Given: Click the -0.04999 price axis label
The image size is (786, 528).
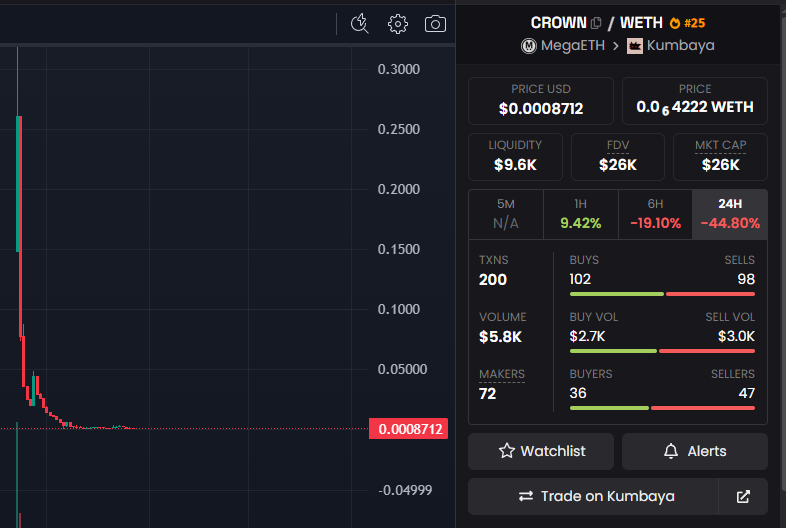Looking at the screenshot, I should [405, 490].
